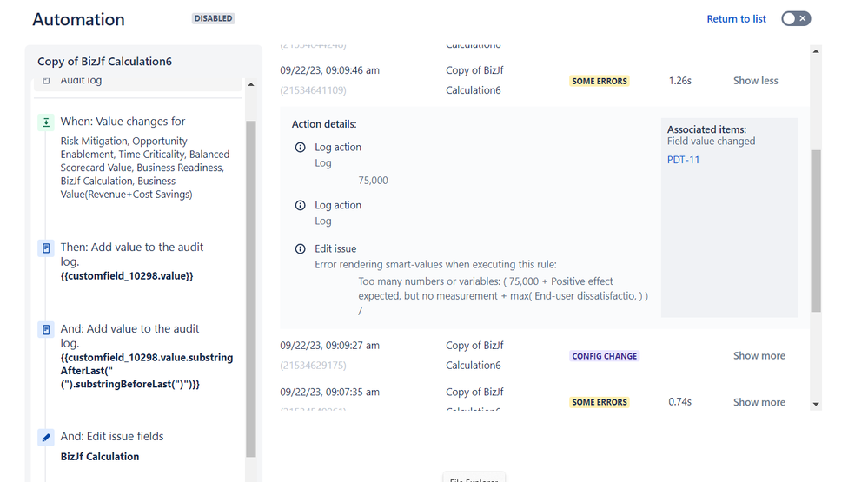Click BizJf Calculation field label
This screenshot has width=868, height=482.
[100, 457]
